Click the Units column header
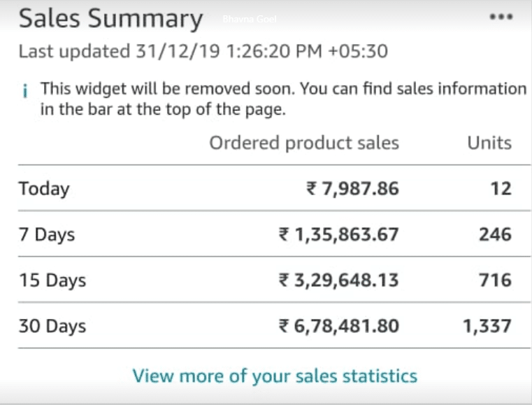This screenshot has height=405, width=532. pos(489,143)
